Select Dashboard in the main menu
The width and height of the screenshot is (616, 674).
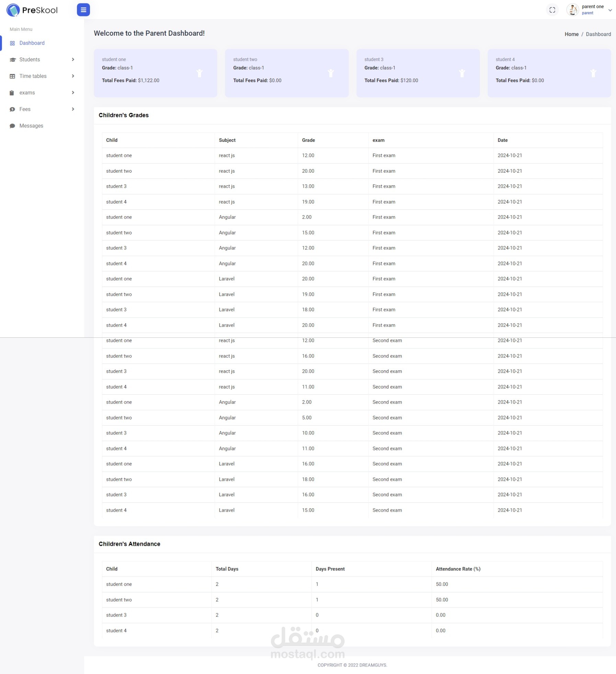tap(32, 43)
